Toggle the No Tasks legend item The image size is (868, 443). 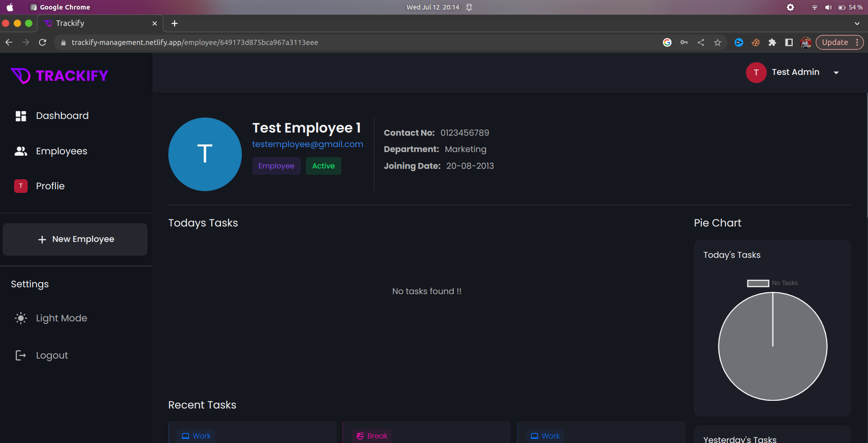point(772,283)
